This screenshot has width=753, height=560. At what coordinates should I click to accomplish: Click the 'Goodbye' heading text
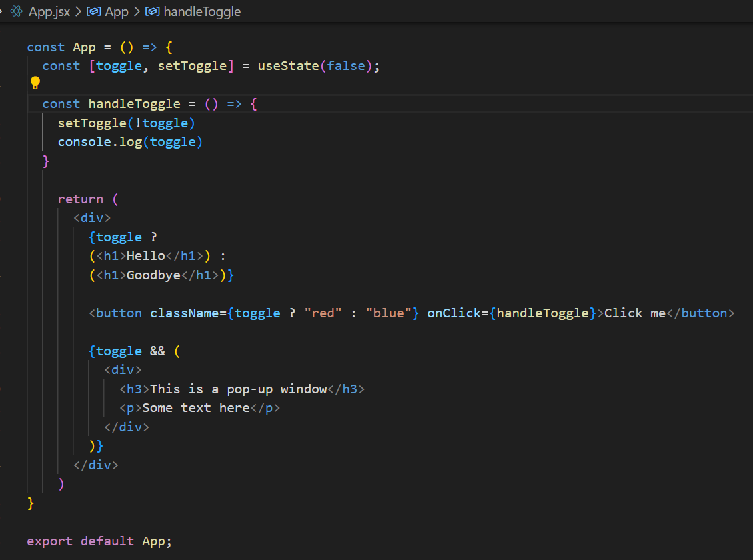point(153,275)
